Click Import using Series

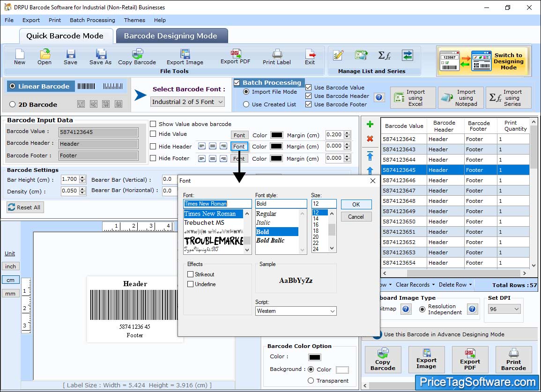pyautogui.click(x=509, y=98)
